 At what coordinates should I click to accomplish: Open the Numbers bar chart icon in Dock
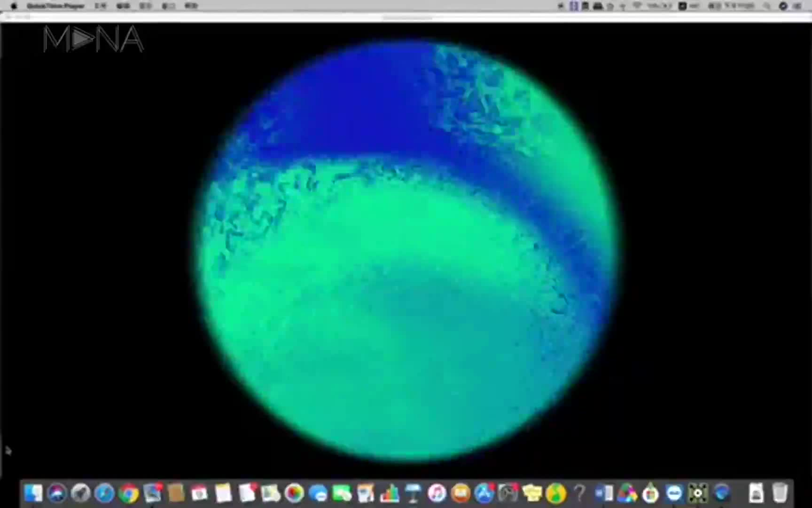pyautogui.click(x=390, y=493)
